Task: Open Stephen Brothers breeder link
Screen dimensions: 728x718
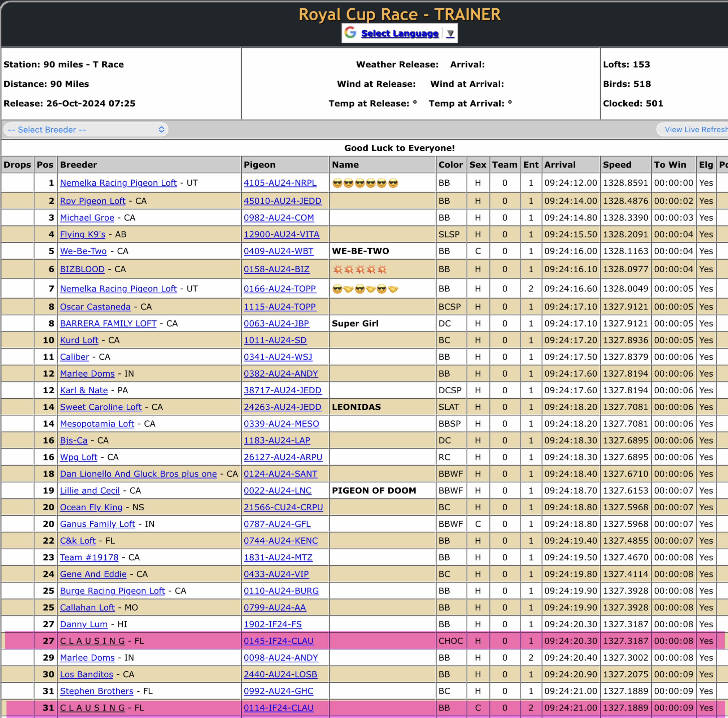Action: [x=97, y=691]
